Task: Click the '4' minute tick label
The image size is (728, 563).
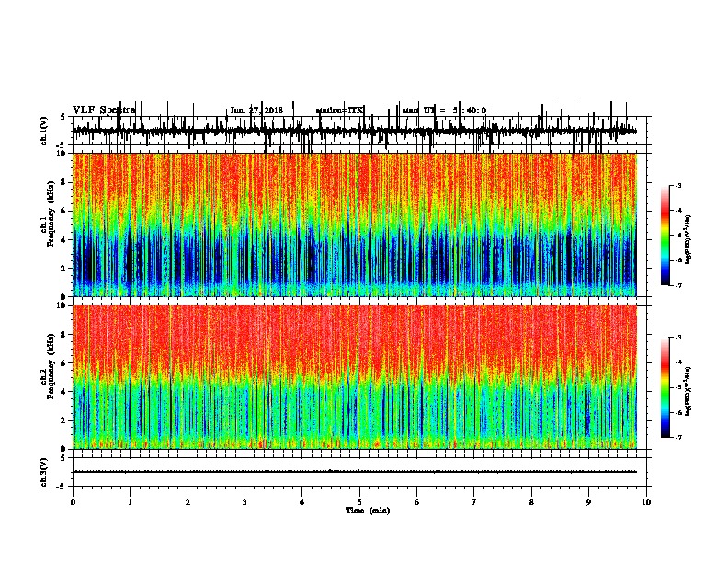Action: pos(302,502)
